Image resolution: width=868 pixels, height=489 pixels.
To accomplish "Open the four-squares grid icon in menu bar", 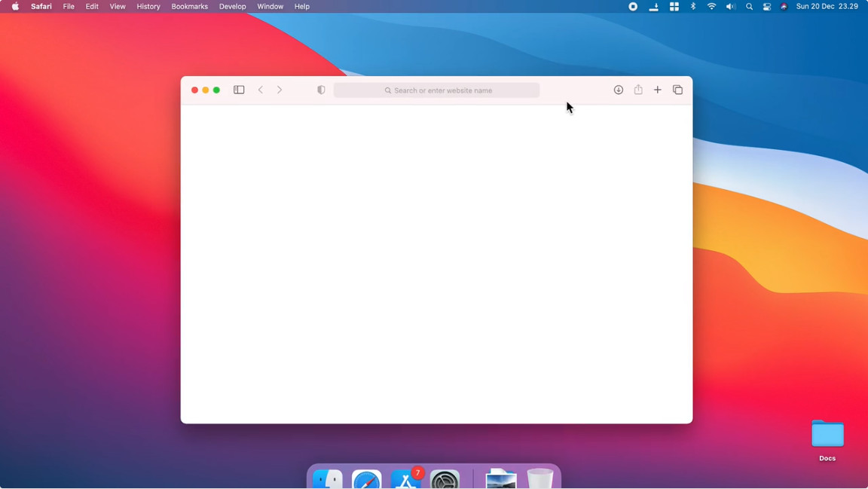I will click(x=674, y=7).
